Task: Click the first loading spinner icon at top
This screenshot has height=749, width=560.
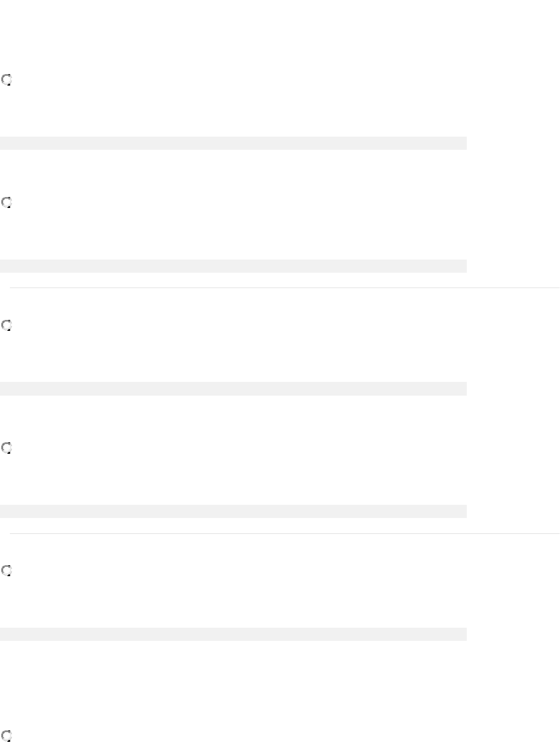Action: click(x=7, y=80)
